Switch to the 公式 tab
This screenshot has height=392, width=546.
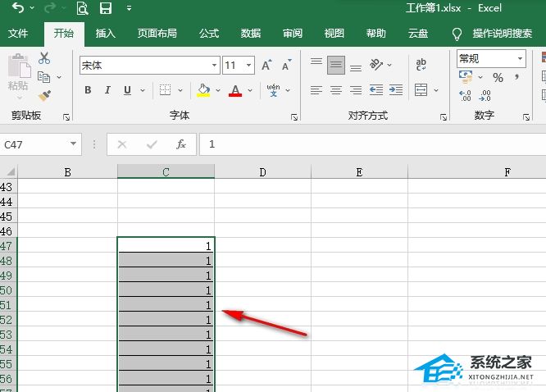209,34
